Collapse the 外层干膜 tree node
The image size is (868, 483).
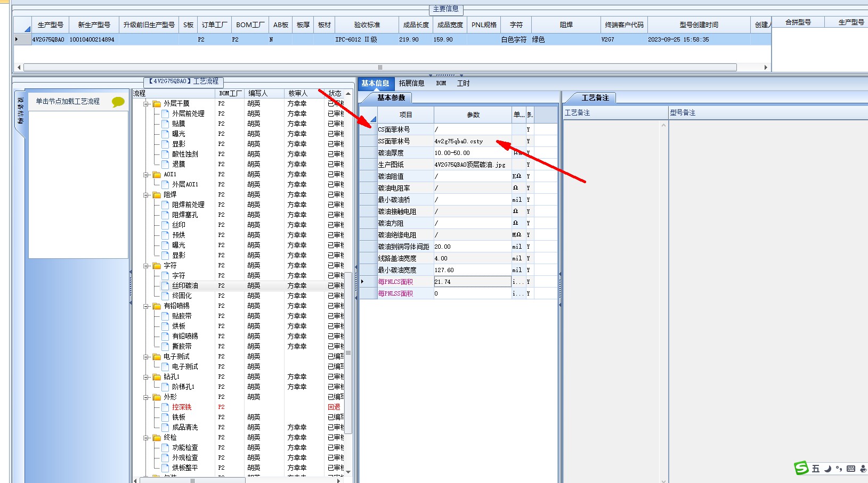tap(146, 104)
